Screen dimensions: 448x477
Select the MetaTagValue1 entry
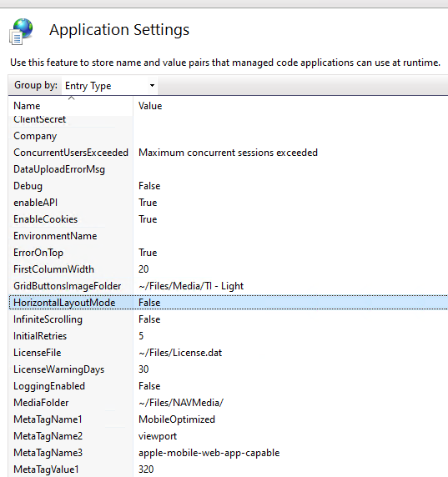click(x=46, y=469)
